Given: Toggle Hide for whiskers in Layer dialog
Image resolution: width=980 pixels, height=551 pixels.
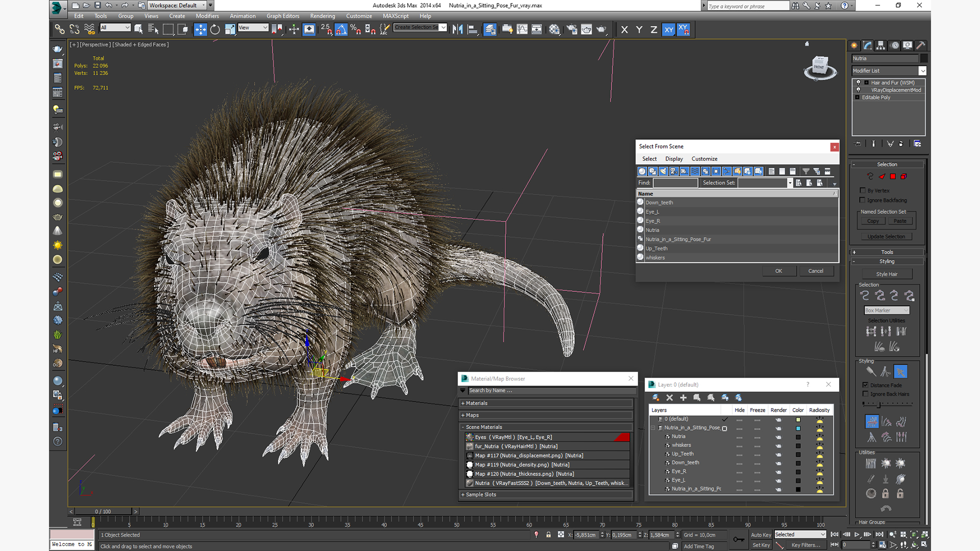Looking at the screenshot, I should coord(740,445).
